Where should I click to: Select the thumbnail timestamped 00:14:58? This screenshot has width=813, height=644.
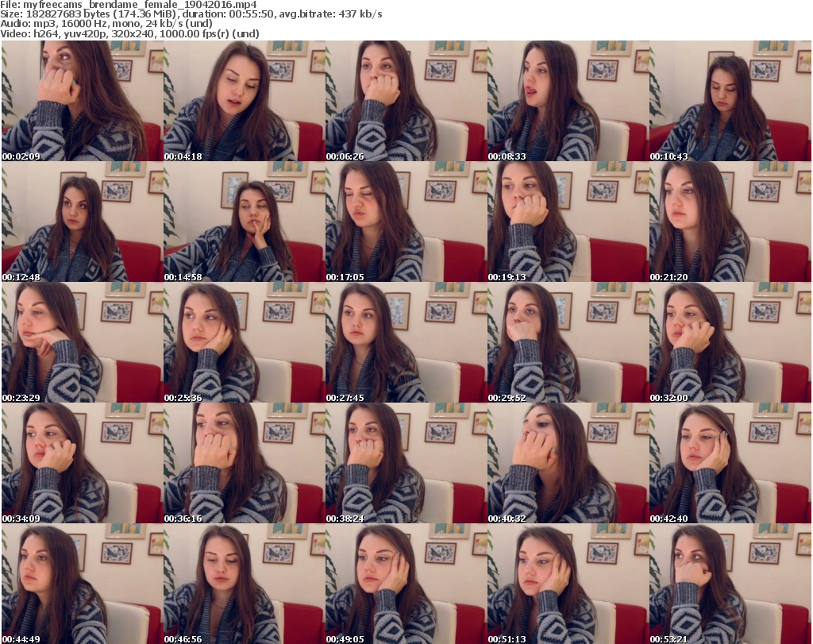(x=245, y=222)
